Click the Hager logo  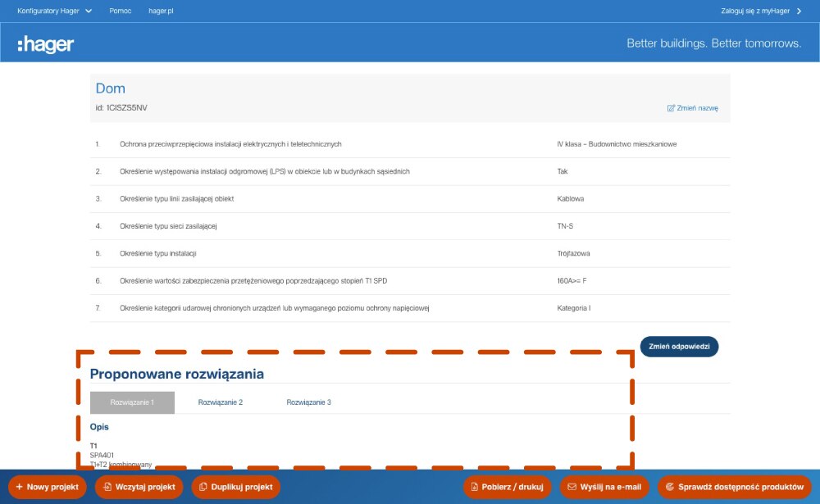click(x=46, y=44)
